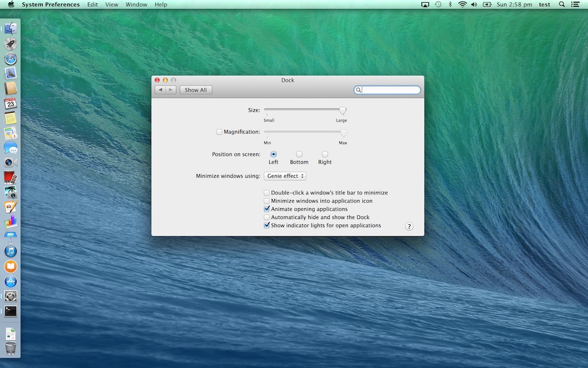Launch Maps from the Dock

[x=10, y=133]
